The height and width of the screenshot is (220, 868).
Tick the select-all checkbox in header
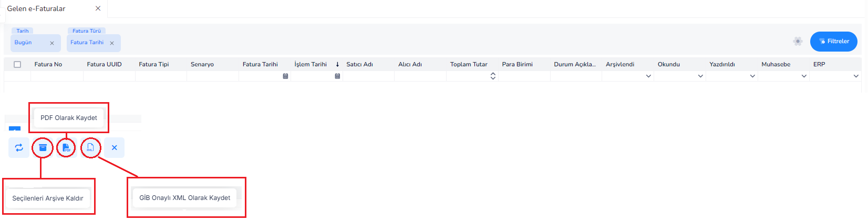[17, 64]
